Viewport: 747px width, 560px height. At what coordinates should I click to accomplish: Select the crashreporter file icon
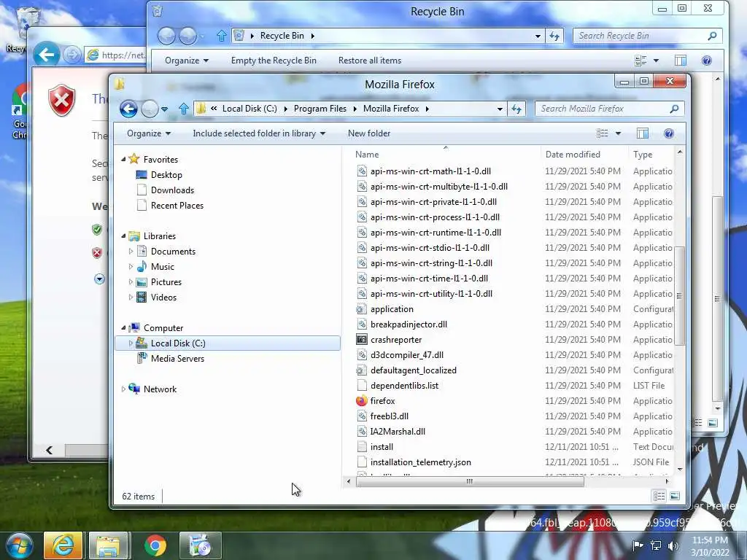362,340
